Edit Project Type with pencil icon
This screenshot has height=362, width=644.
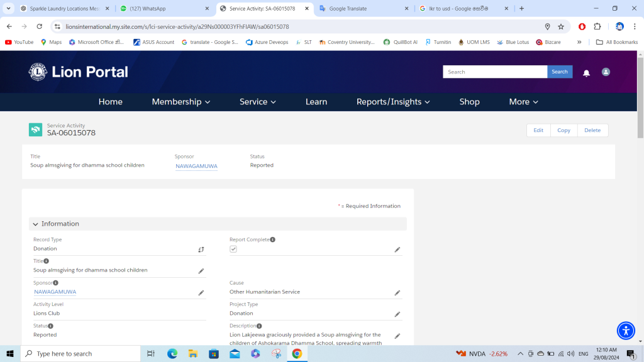pos(397,314)
